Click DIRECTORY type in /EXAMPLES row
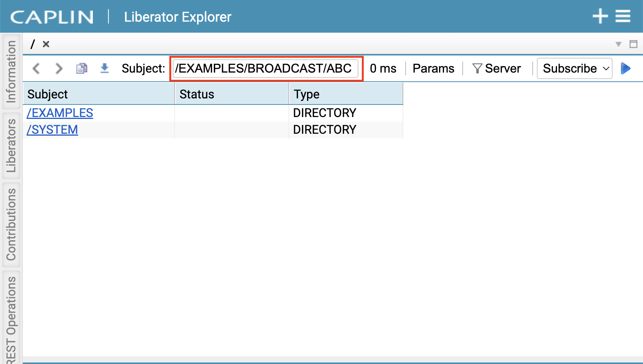The height and width of the screenshot is (364, 643). pos(325,113)
